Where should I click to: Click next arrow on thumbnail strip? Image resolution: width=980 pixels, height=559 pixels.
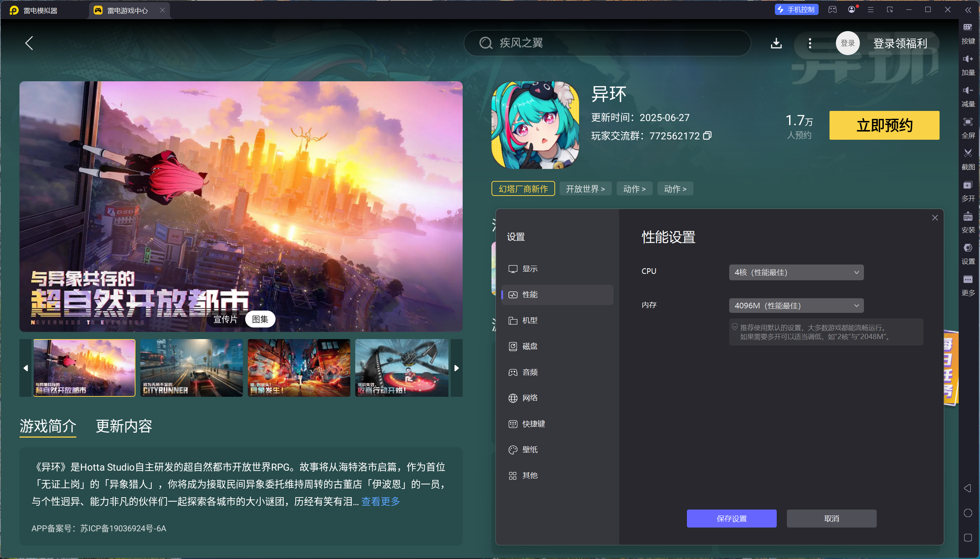(x=456, y=368)
